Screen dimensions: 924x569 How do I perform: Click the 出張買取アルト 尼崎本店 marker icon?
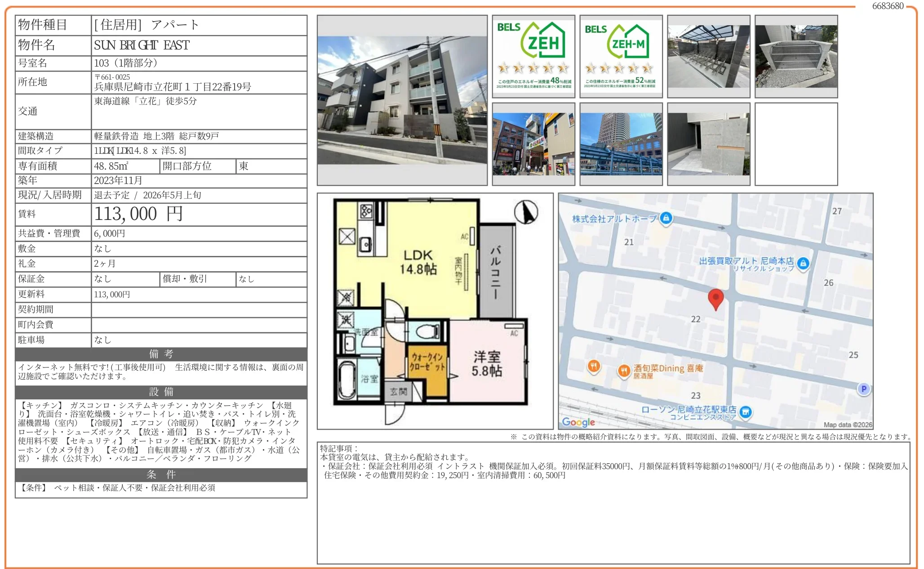click(x=803, y=264)
